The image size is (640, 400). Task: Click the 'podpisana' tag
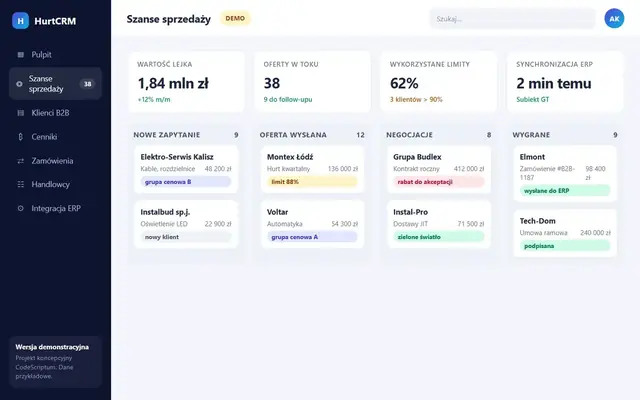[x=565, y=246]
